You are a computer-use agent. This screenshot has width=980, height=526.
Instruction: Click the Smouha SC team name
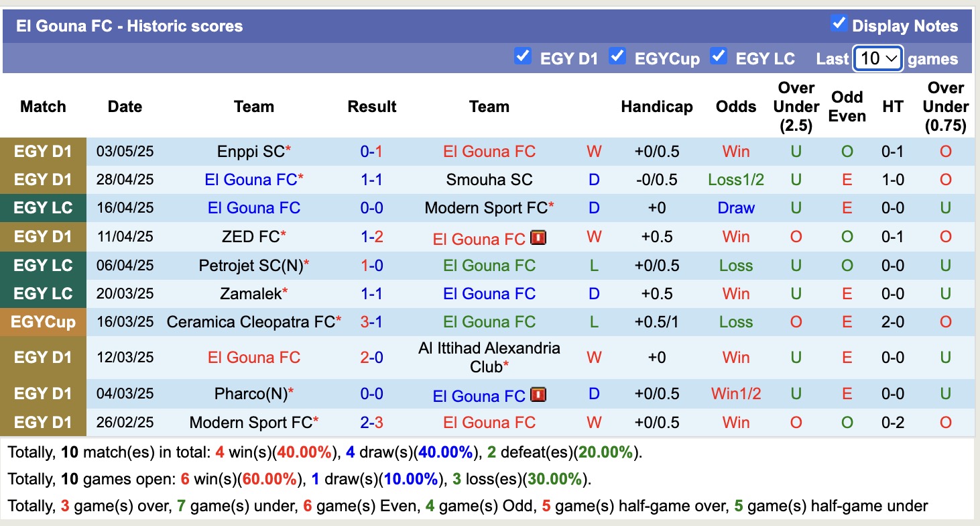point(489,180)
